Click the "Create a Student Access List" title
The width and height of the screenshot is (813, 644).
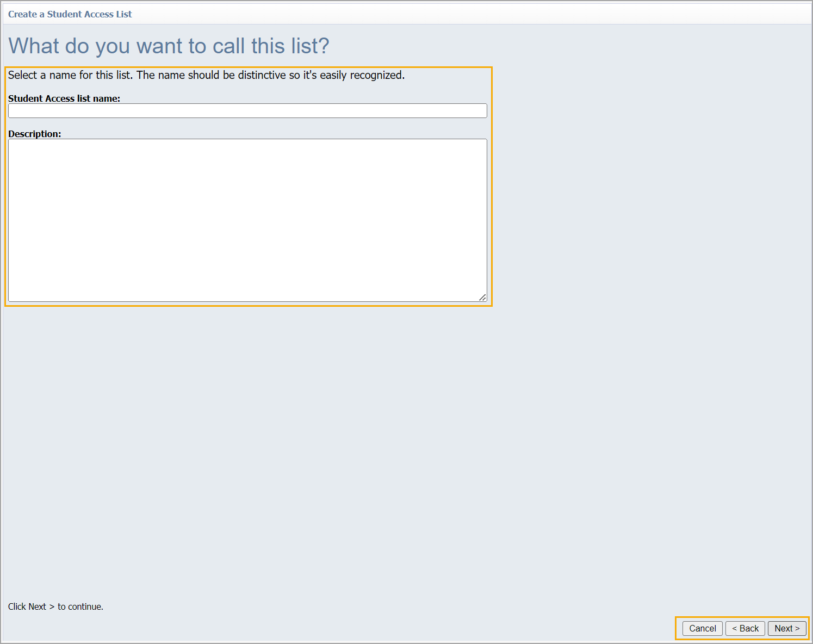pos(70,14)
